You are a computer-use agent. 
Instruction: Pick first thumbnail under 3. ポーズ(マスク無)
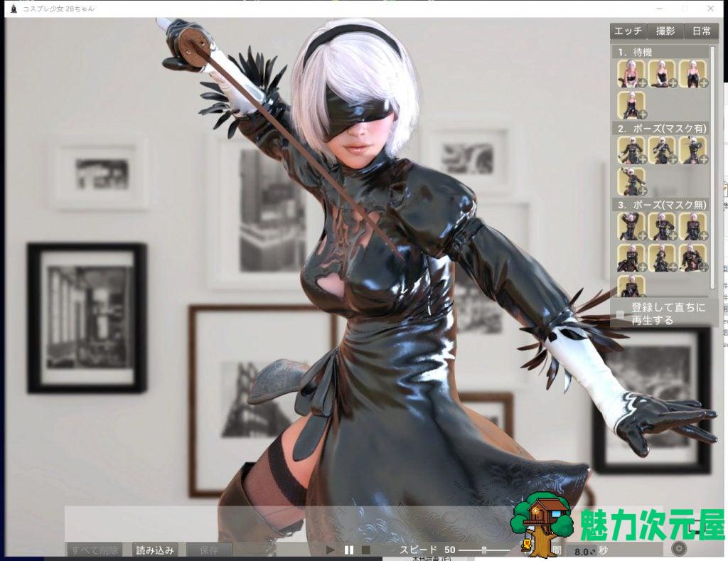click(631, 226)
